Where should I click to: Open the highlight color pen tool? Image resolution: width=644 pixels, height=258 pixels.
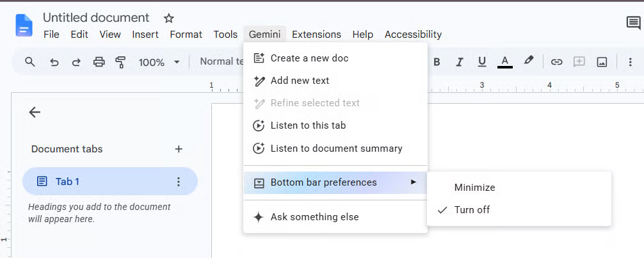click(529, 61)
